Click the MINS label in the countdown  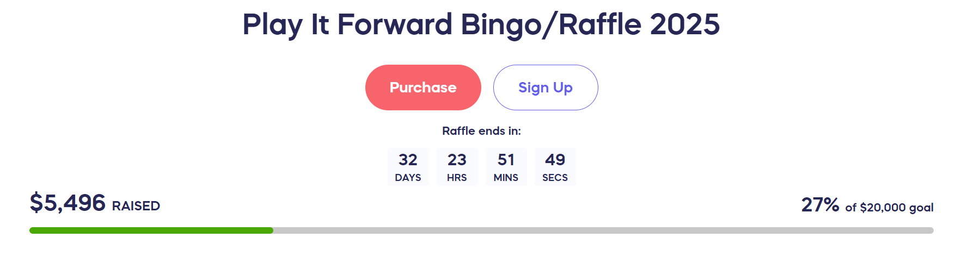[x=506, y=178]
